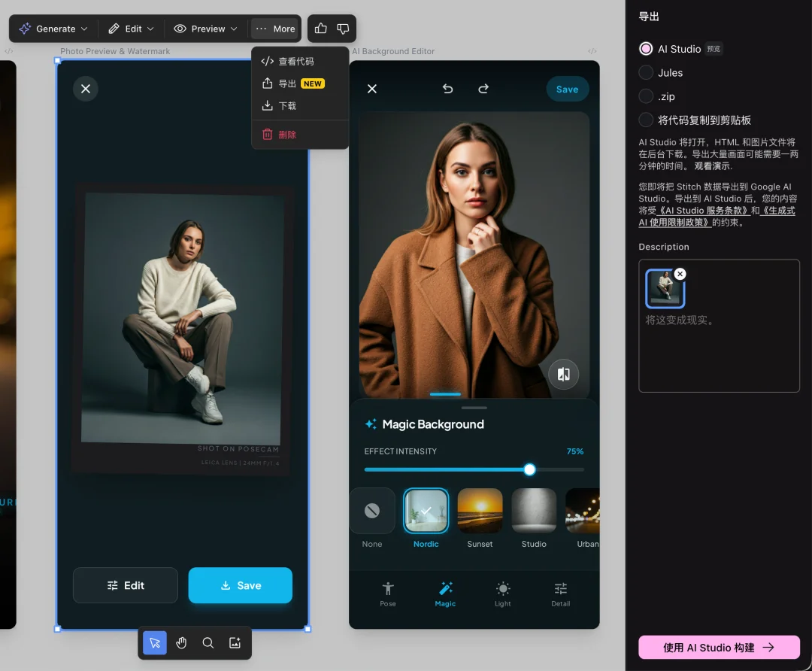This screenshot has width=812, height=671.
Task: Open the Generate dropdown
Action: coord(53,29)
